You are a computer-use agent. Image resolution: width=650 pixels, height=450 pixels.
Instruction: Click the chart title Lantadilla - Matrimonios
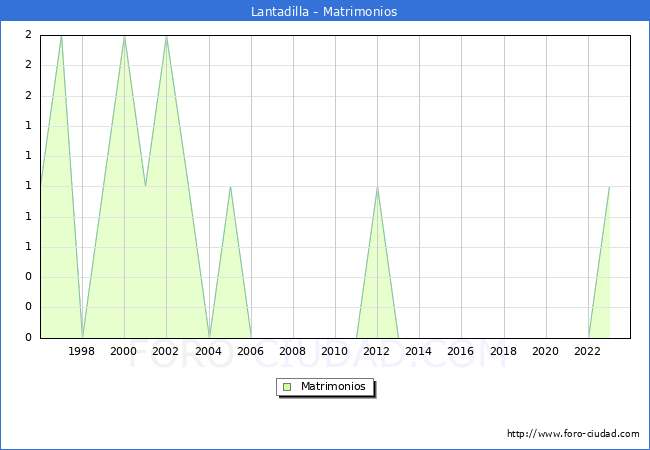pyautogui.click(x=325, y=12)
